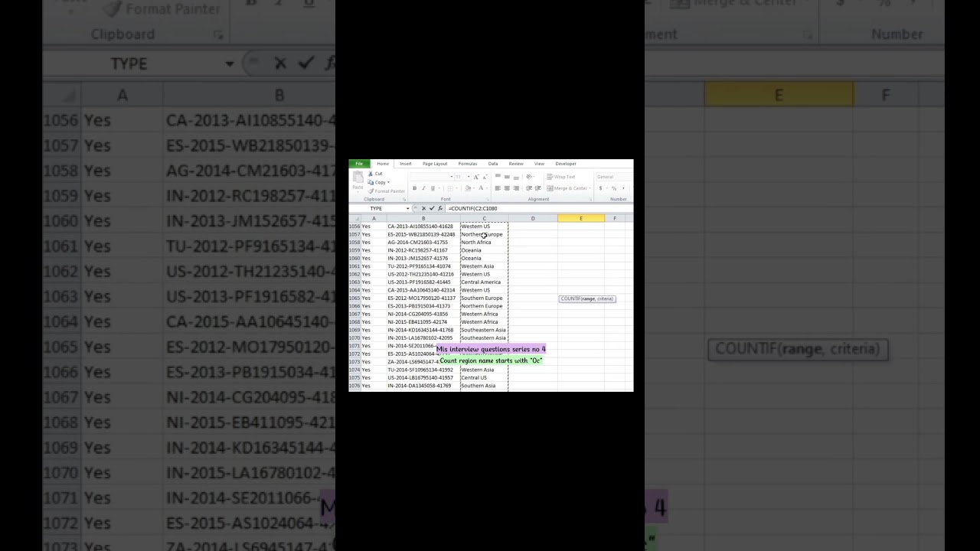The width and height of the screenshot is (980, 551).
Task: Switch to the Page Layout tab
Action: pyautogui.click(x=435, y=164)
